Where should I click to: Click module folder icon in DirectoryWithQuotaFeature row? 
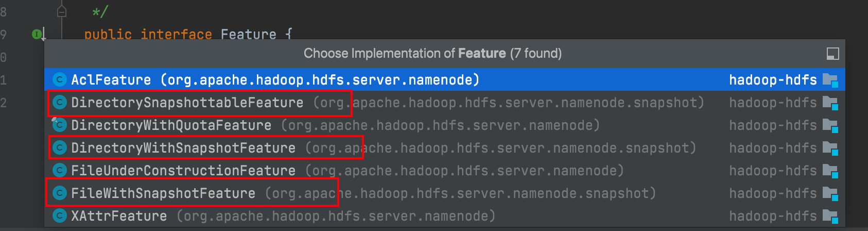click(x=830, y=125)
